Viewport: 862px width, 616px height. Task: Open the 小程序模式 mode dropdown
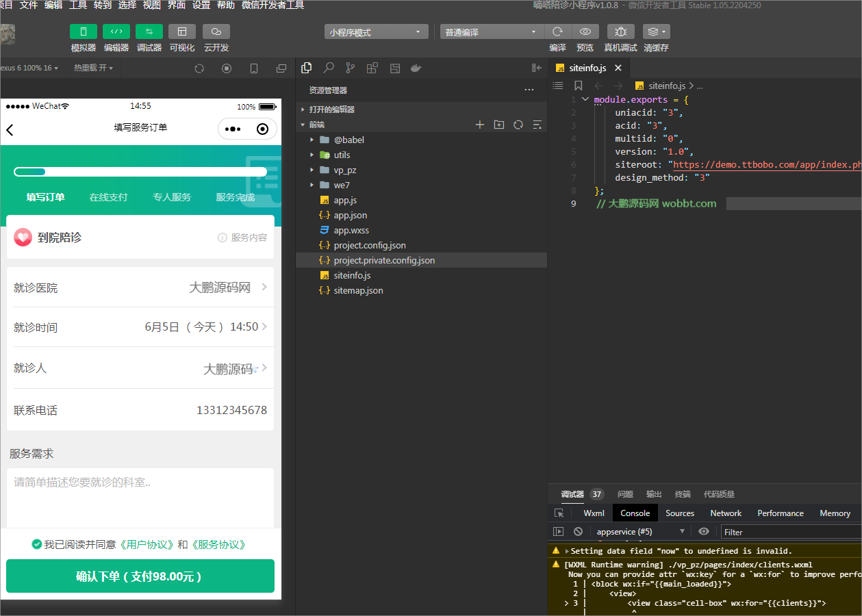[x=376, y=31]
